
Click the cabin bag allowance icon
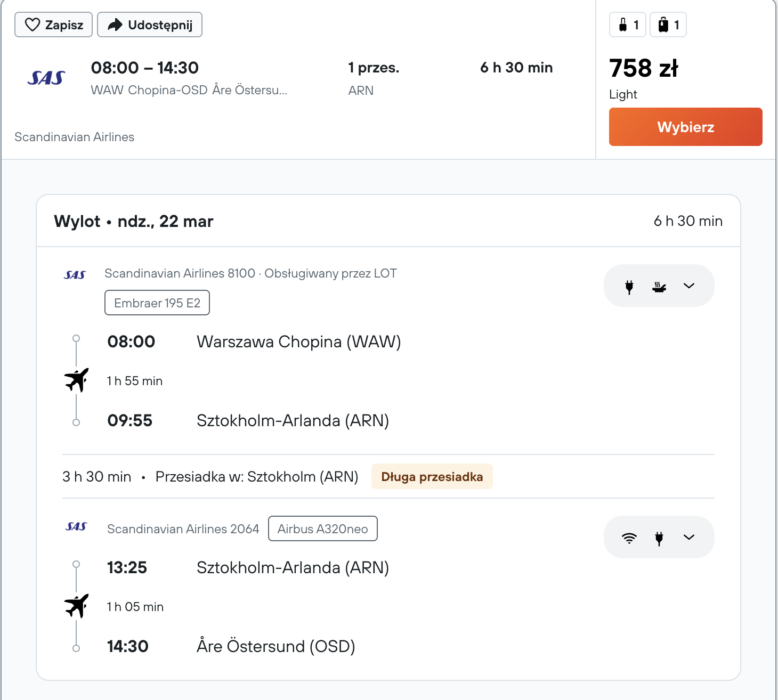click(622, 25)
